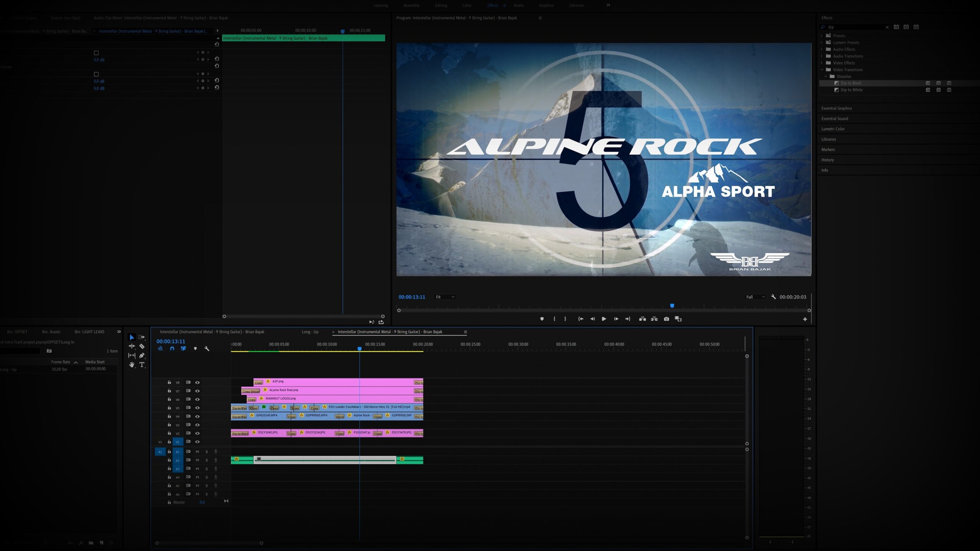Switch to the Color workspace tab

coord(467,5)
